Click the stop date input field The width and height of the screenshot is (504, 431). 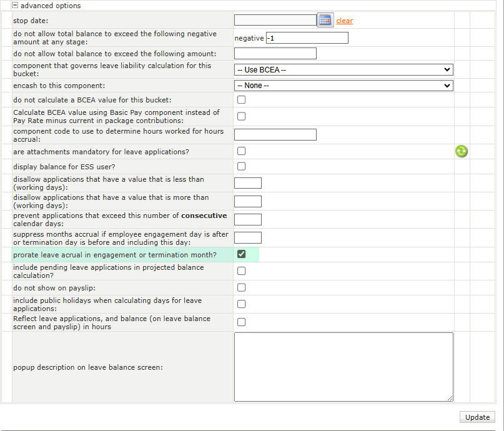275,20
